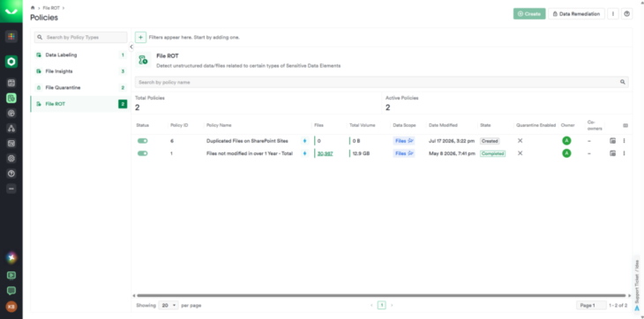The image size is (644, 319).
Task: Click File ROT breadcrumb link
Action: click(51, 8)
